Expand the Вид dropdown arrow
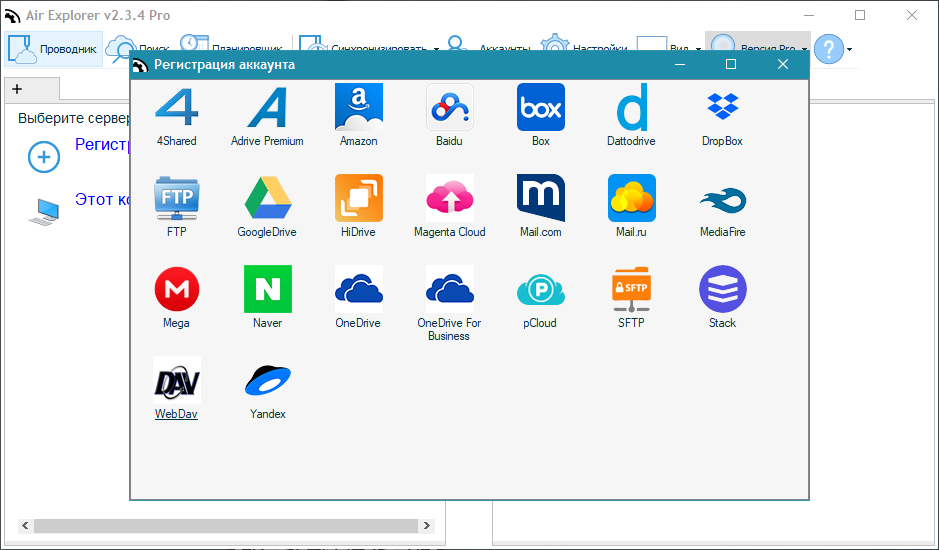This screenshot has height=550, width=939. click(x=698, y=49)
